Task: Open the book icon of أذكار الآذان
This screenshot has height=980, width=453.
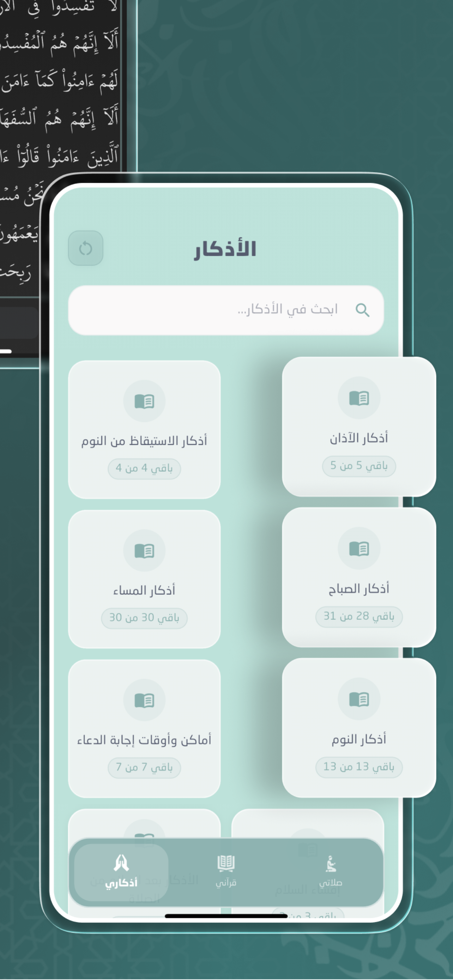Action: coord(359,398)
